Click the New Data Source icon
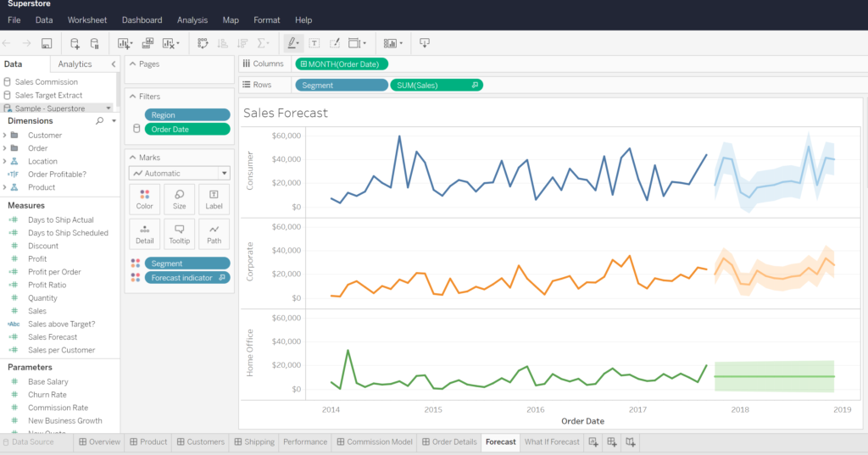868x455 pixels. point(75,43)
